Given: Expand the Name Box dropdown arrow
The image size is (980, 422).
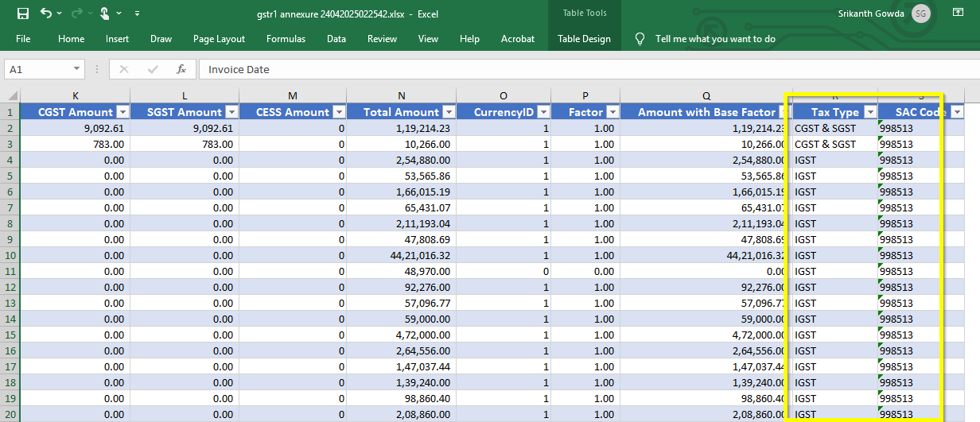Looking at the screenshot, I should pyautogui.click(x=77, y=69).
